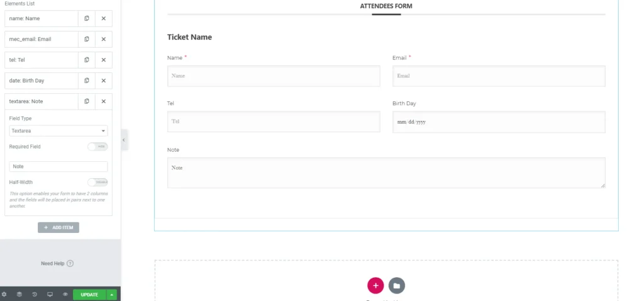
Task: Open the Navigator layers icon
Action: [19, 295]
